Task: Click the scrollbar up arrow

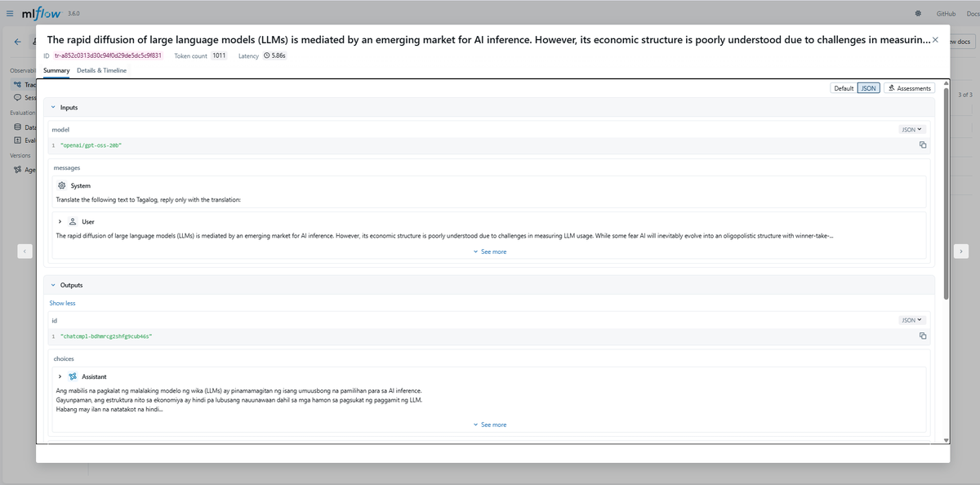Action: tap(947, 82)
